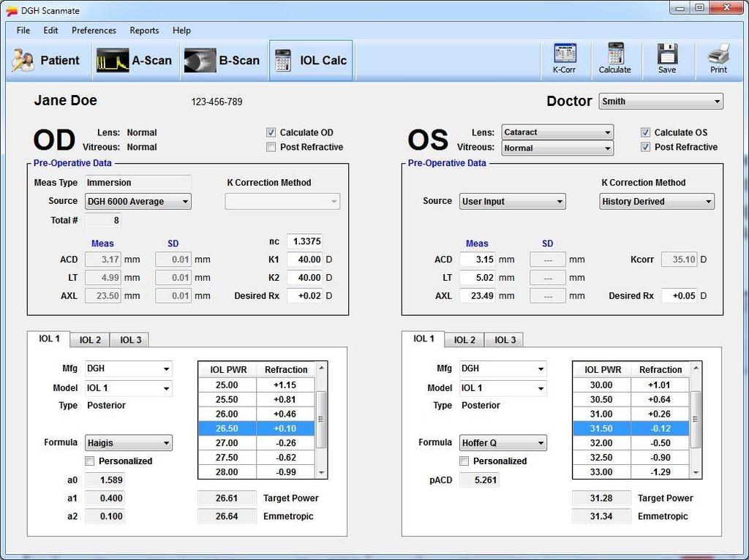The width and height of the screenshot is (749, 560).
Task: Select the IOL Calc calculator icon
Action: pos(283,61)
